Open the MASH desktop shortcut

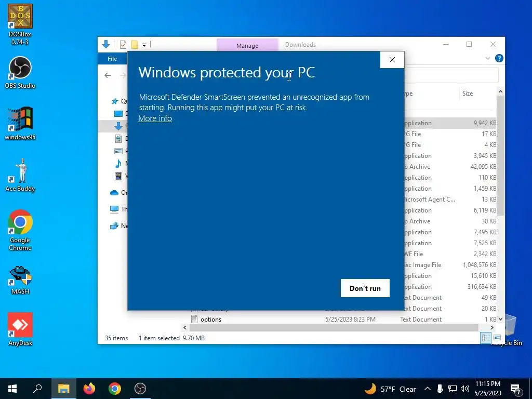coord(20,280)
